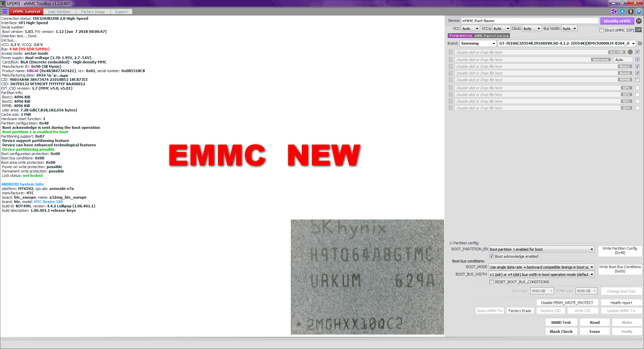Uncheck the Boot2 row checkbox

(x=637, y=73)
